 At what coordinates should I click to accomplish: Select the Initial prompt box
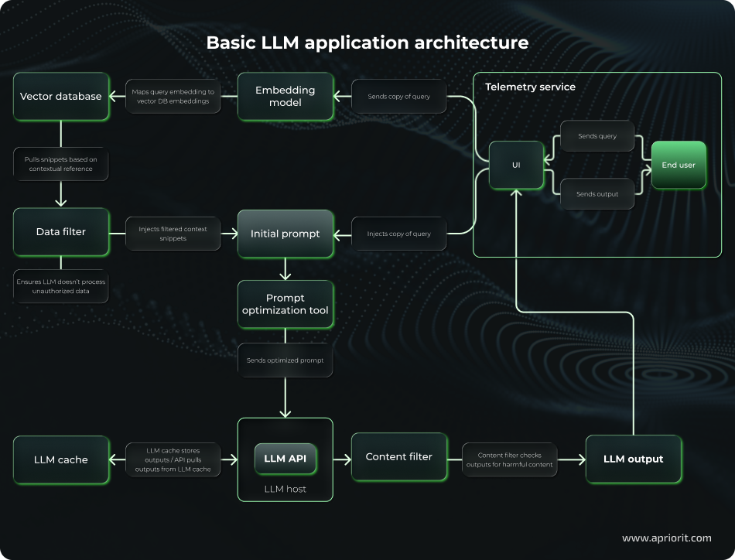click(x=285, y=234)
